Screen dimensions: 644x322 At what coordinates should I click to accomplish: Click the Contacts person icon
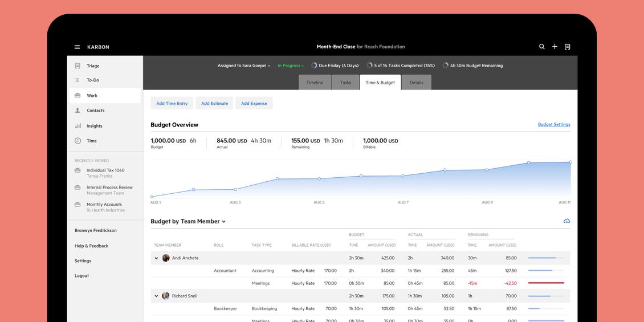[78, 111]
